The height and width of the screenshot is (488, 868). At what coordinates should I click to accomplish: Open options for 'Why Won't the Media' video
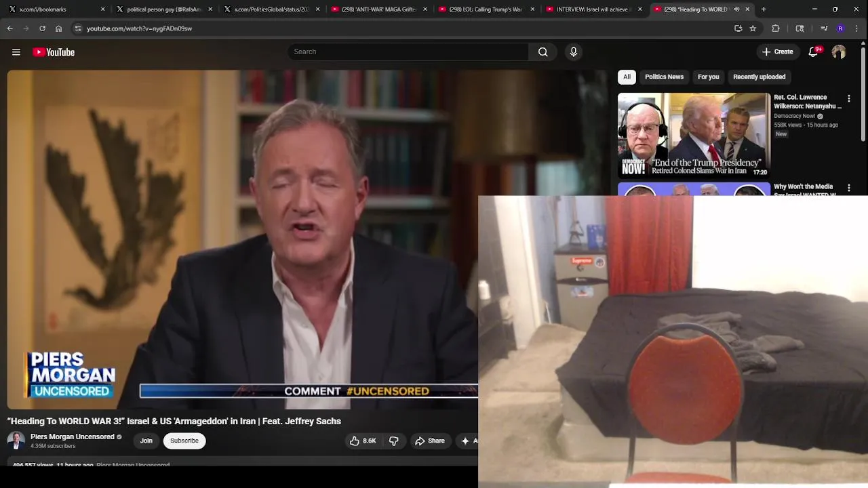point(848,188)
